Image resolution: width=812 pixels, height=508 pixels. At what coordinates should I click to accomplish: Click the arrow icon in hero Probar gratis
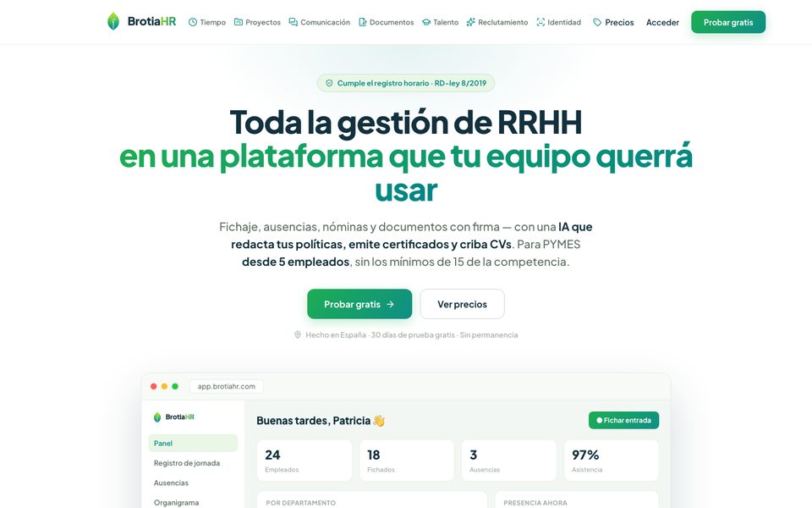point(391,304)
